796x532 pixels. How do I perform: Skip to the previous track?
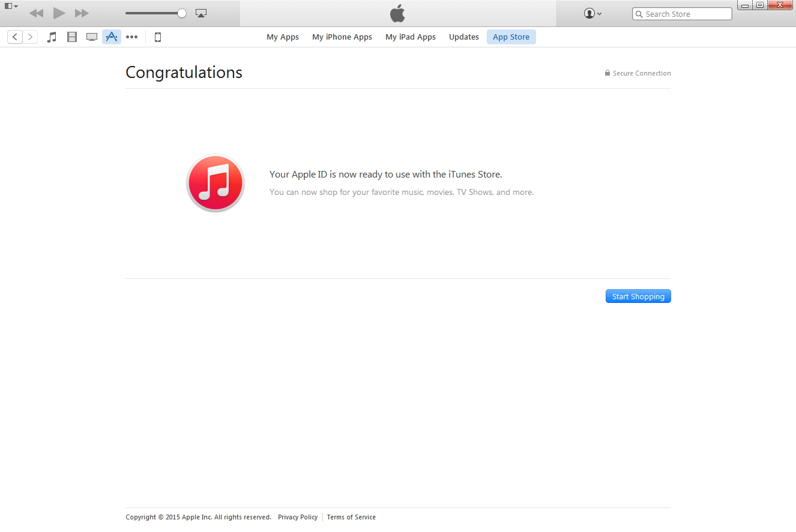[x=36, y=13]
